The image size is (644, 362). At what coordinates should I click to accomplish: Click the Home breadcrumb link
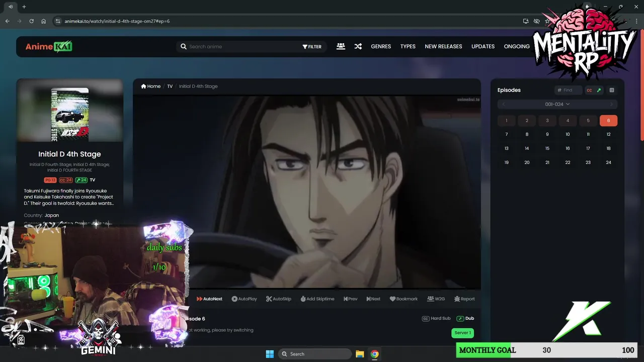tap(151, 86)
